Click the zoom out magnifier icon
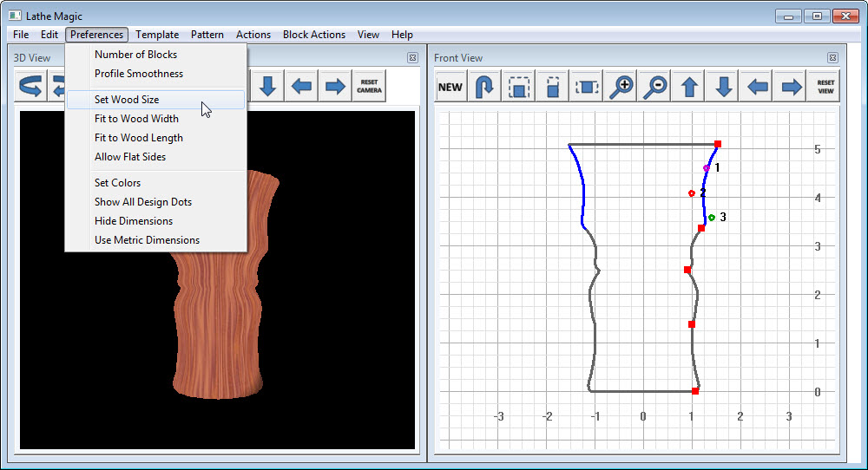Viewport: 868px width, 470px height. 656,87
